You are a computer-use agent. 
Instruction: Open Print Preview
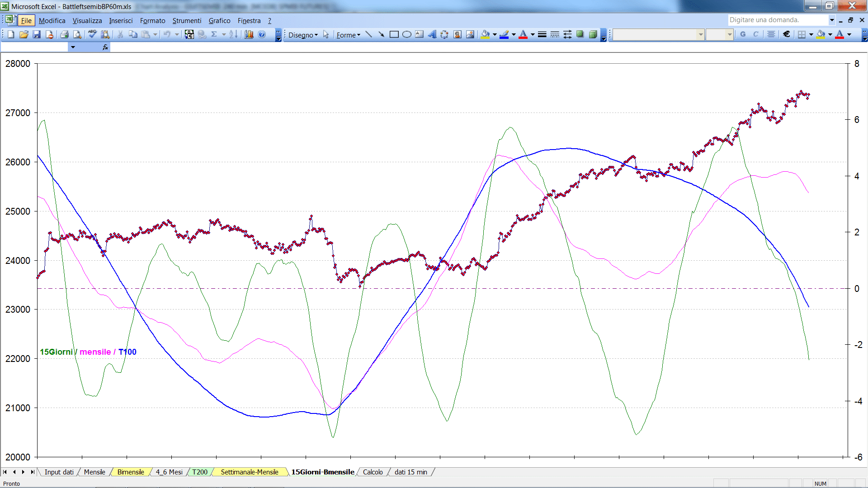77,34
